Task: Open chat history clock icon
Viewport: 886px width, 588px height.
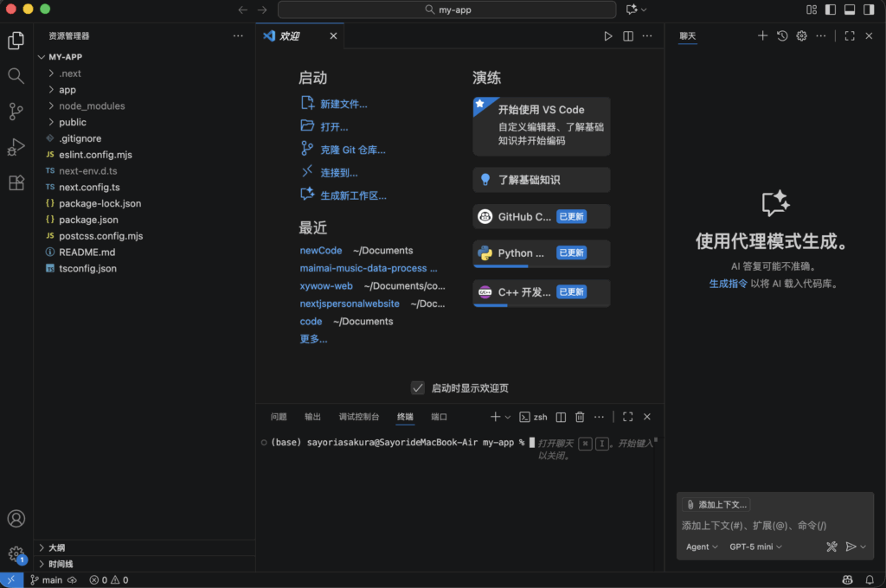Action: 782,36
